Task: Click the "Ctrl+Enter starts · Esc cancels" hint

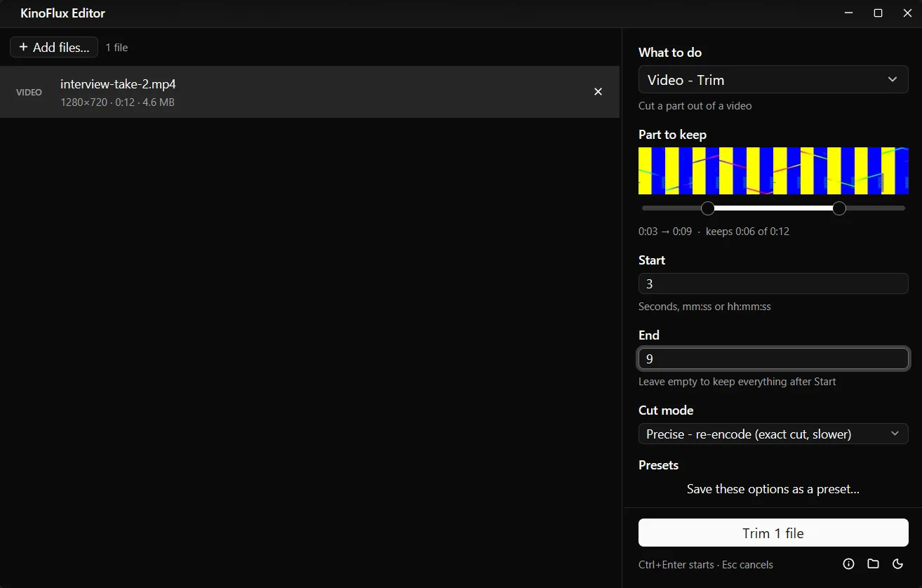Action: coord(706,565)
